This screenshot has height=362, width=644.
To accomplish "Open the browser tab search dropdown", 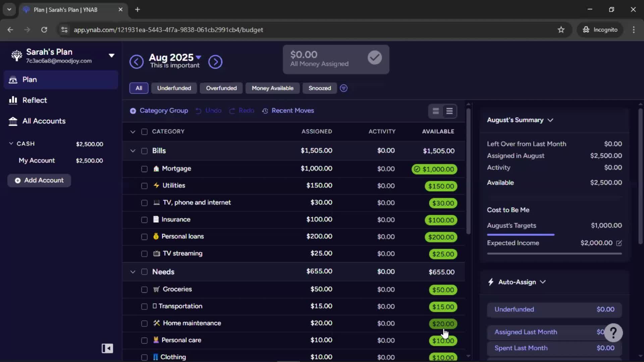I will (x=9, y=9).
